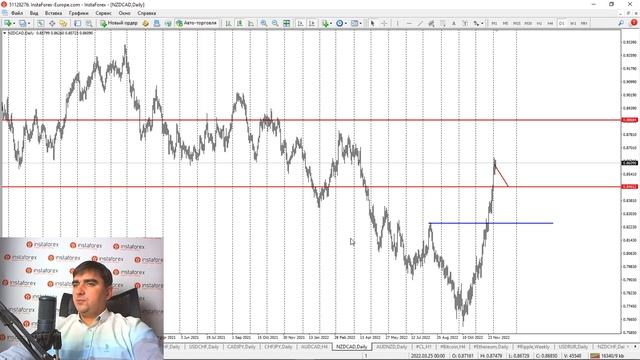Image resolution: width=640 pixels, height=360 pixels.
Task: Open the Справка menu
Action: (x=147, y=13)
